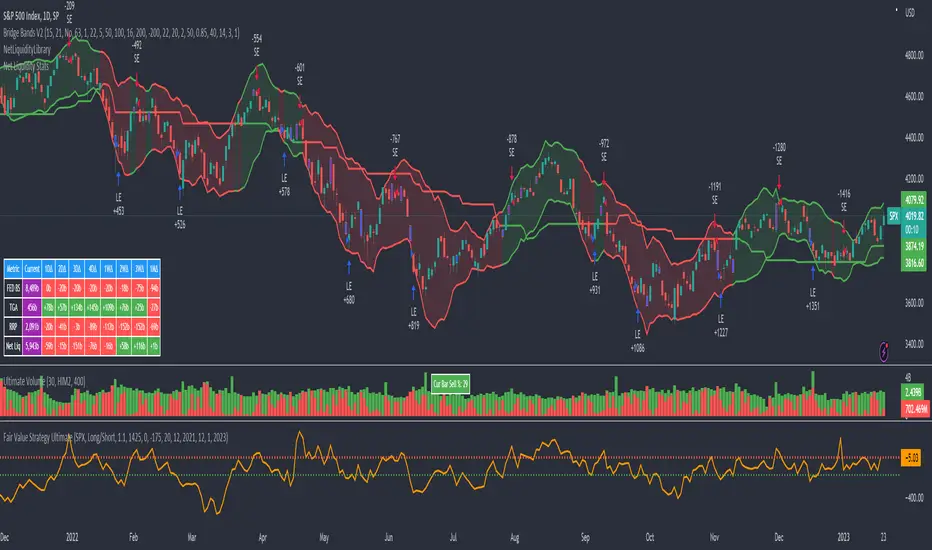Click the Net Liq current value cell
Screen dimensions: 932x550
coord(32,345)
